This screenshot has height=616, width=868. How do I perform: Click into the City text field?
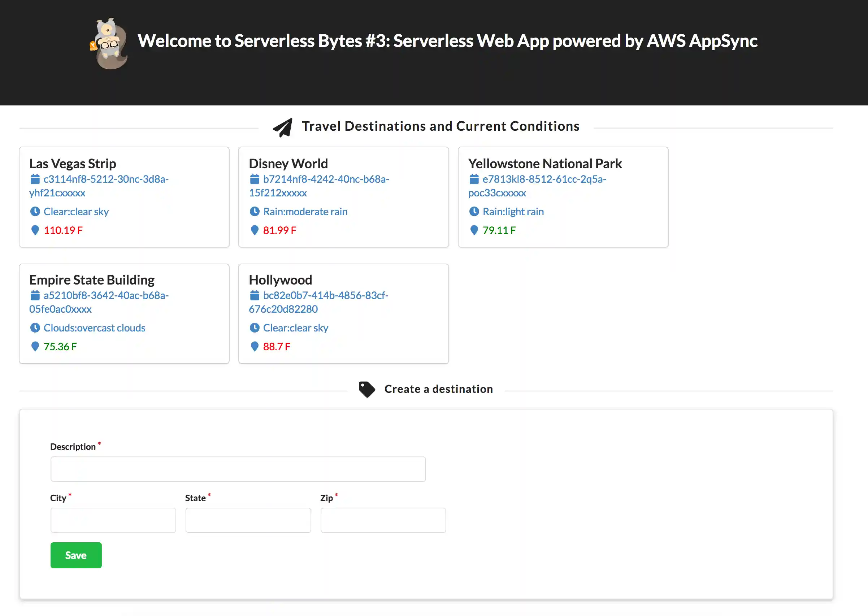pos(113,520)
